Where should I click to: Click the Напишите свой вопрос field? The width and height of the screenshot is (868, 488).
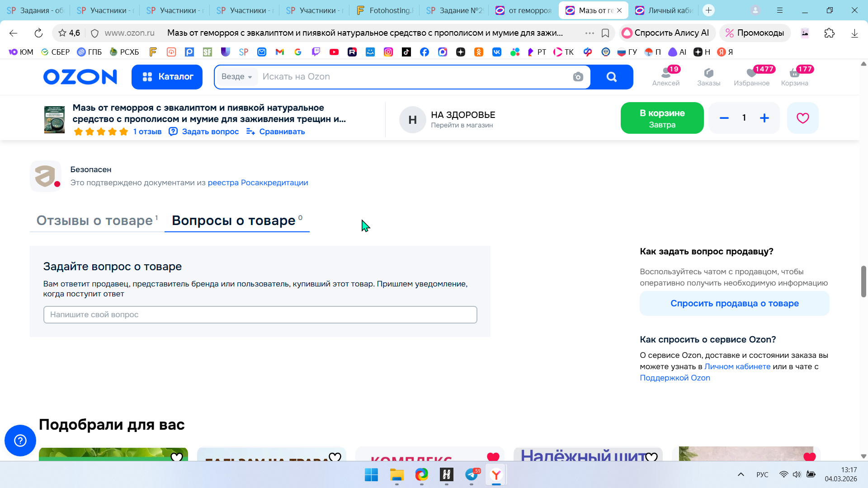260,314
